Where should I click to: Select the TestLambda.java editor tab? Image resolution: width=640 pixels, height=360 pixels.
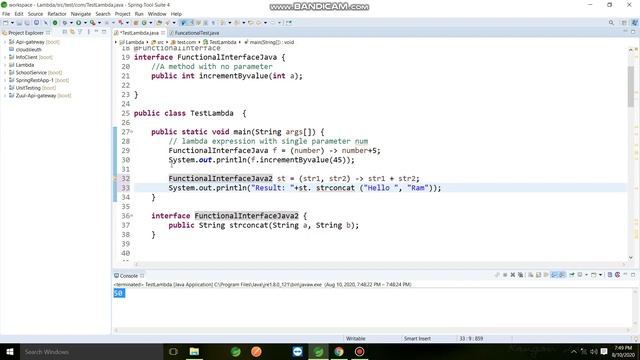139,33
